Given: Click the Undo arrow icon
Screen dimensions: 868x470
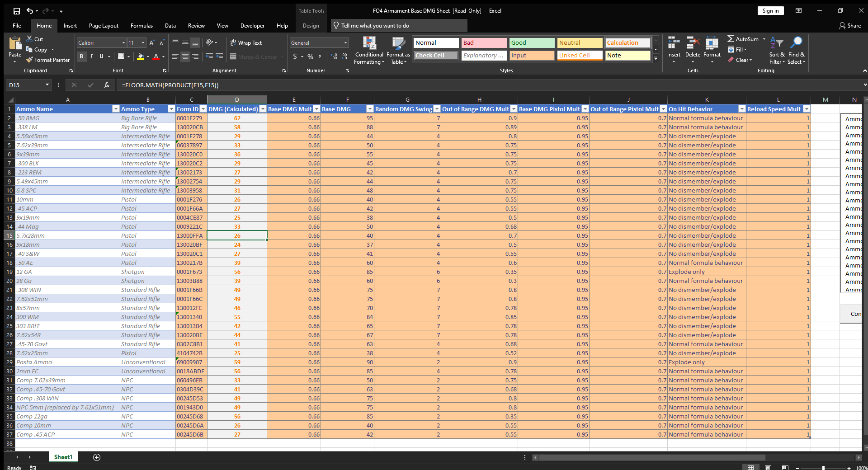Looking at the screenshot, I should [29, 11].
